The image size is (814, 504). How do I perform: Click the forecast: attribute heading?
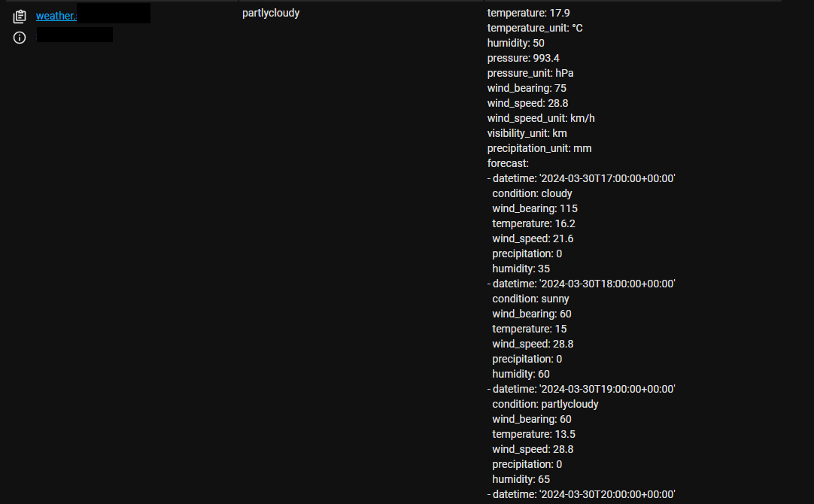click(508, 163)
